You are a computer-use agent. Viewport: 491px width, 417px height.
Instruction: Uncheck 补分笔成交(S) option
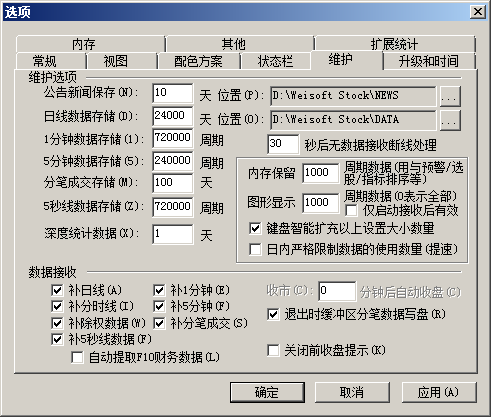[x=159, y=323]
